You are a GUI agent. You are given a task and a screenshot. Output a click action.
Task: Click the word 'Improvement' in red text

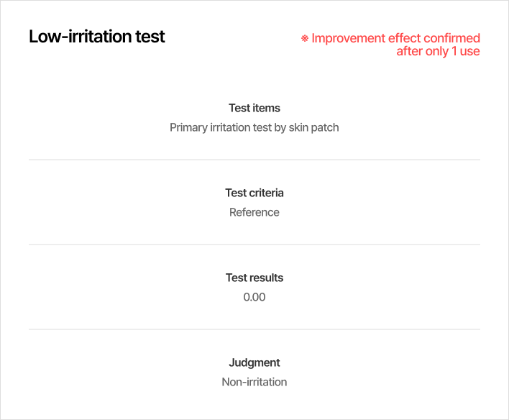coord(348,38)
